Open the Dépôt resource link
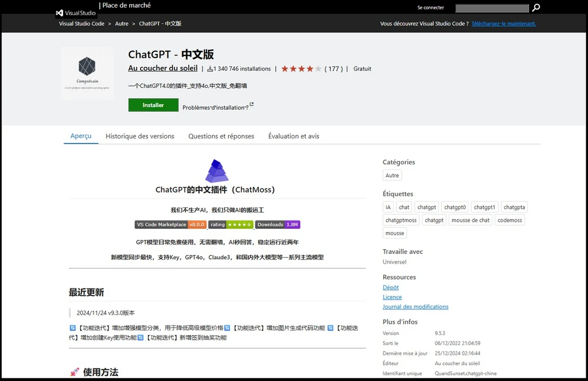 click(391, 287)
